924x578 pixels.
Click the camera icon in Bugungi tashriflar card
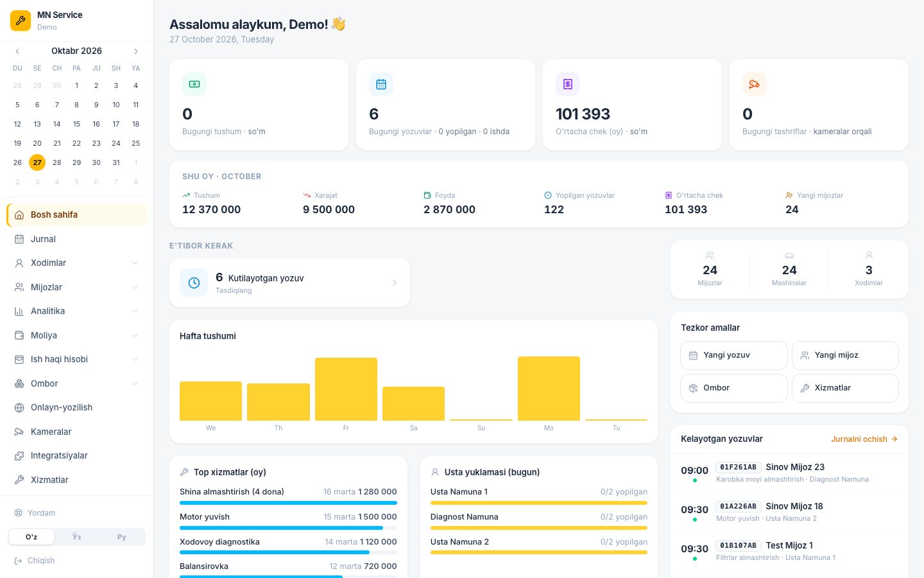[x=755, y=84]
